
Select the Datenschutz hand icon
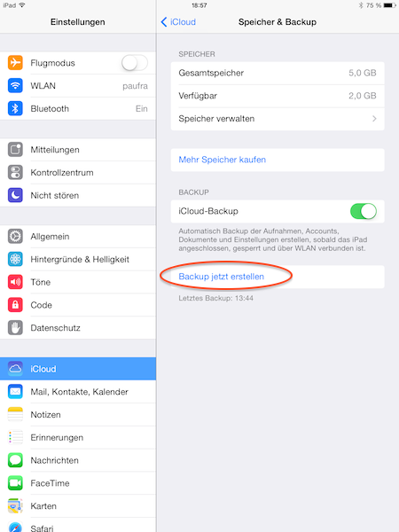coord(15,328)
